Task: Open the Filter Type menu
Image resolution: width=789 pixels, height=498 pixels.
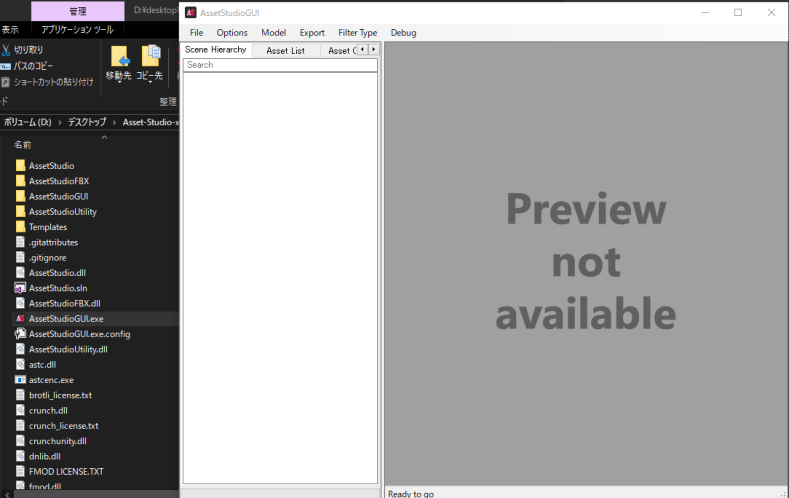Action: pyautogui.click(x=358, y=33)
